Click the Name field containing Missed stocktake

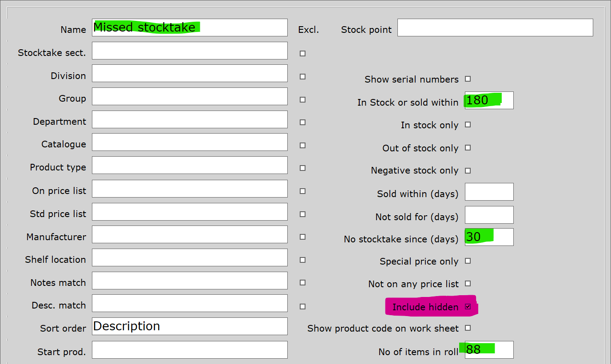[190, 28]
